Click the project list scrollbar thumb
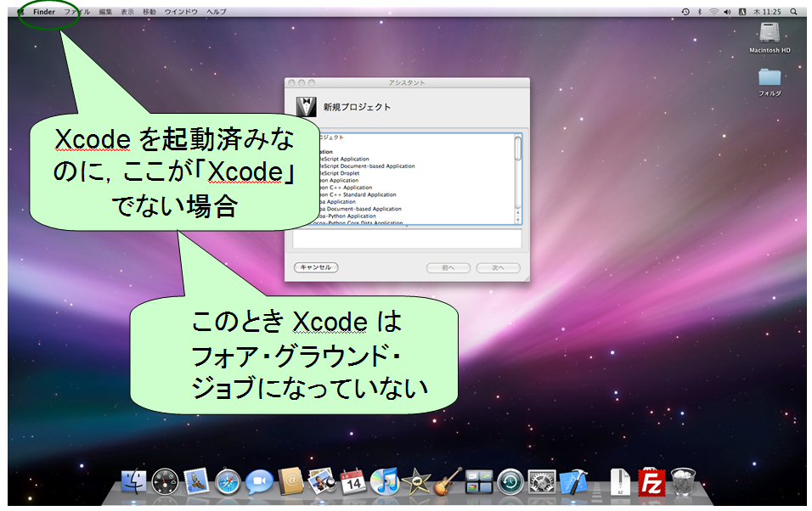 [x=517, y=148]
